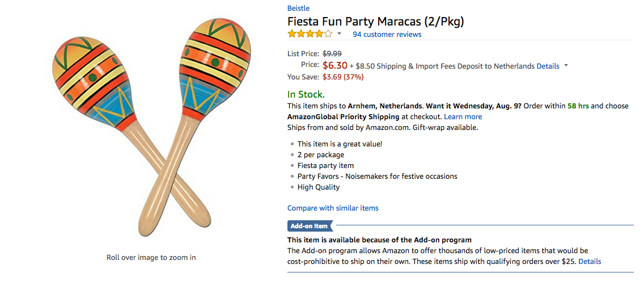Image resolution: width=644 pixels, height=281 pixels.
Task: Open Compare with similar items
Action: (333, 208)
